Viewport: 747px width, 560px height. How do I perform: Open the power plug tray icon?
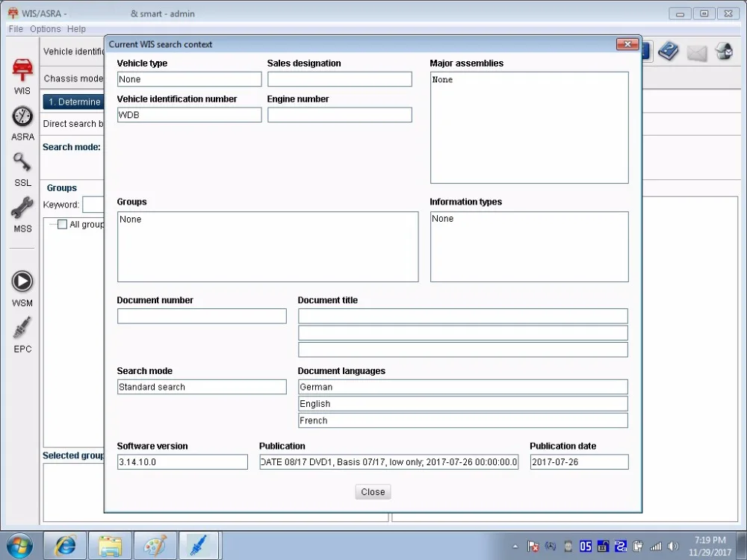click(x=637, y=547)
